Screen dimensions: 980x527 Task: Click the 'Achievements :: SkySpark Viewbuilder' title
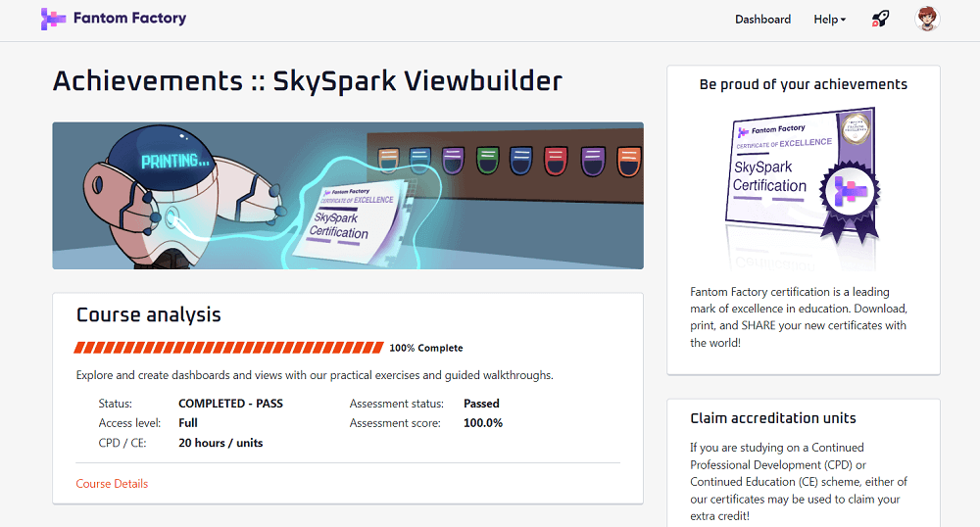point(308,81)
